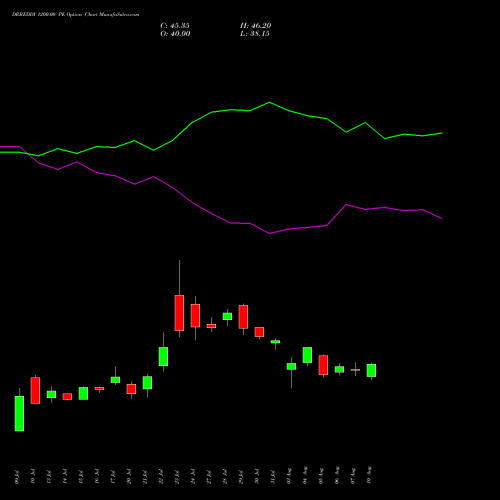Click the last green candlestick above 10 Aug
This screenshot has width=500, height=500.
tap(371, 370)
